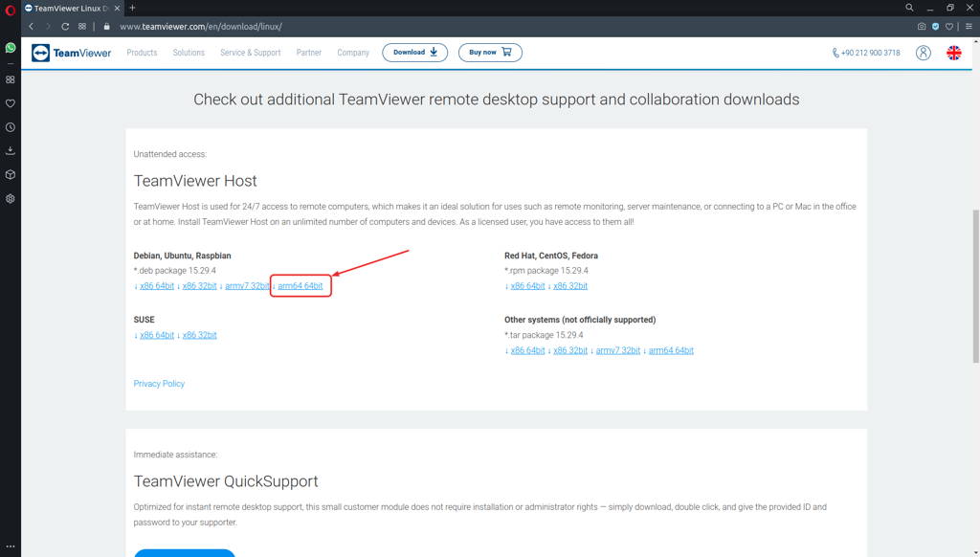The height and width of the screenshot is (557, 980).
Task: Go forward to the next page
Action: 48,26
